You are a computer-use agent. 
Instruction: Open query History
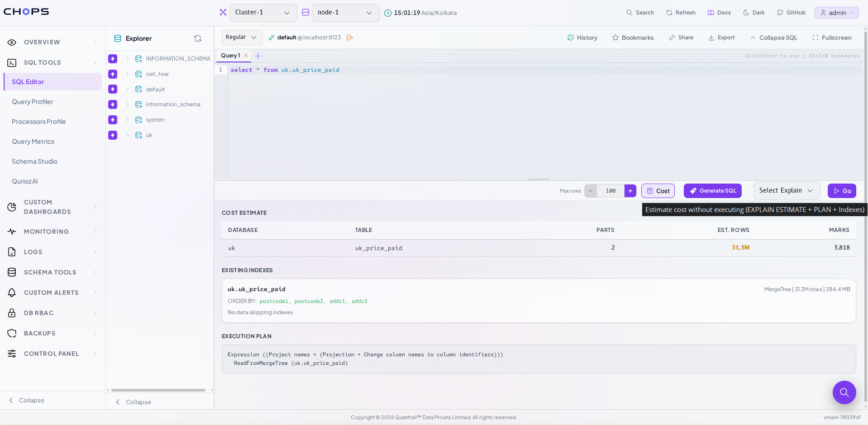point(582,38)
